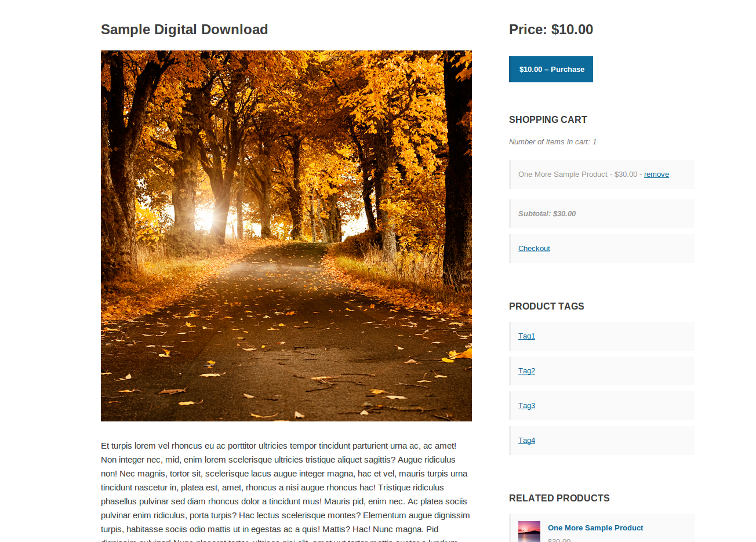756x542 pixels.
Task: Choose the Tag4 product tag
Action: coord(526,441)
